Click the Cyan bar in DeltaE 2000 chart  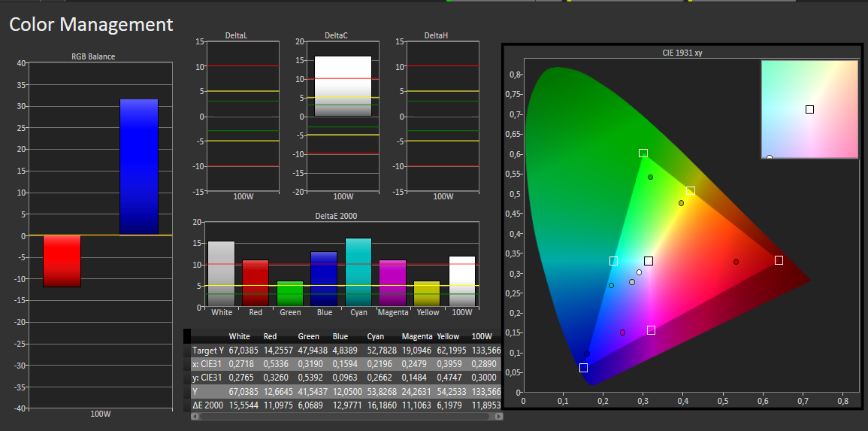(x=358, y=272)
